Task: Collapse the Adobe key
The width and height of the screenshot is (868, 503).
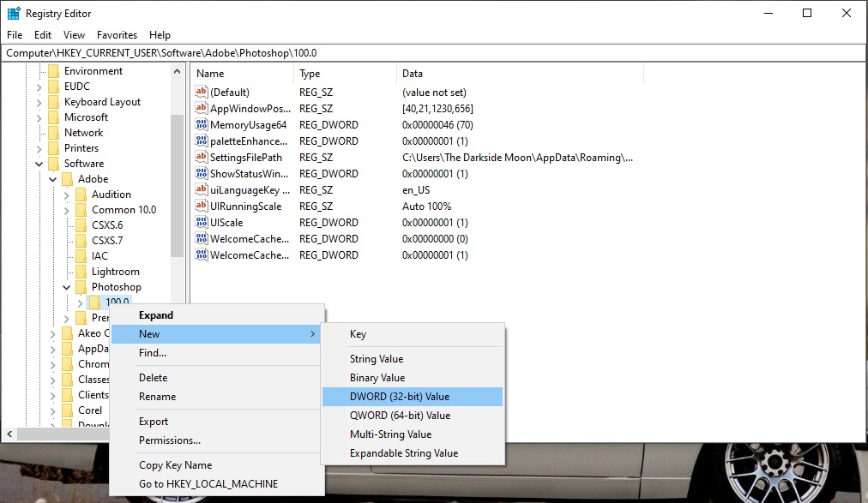Action: click(52, 179)
